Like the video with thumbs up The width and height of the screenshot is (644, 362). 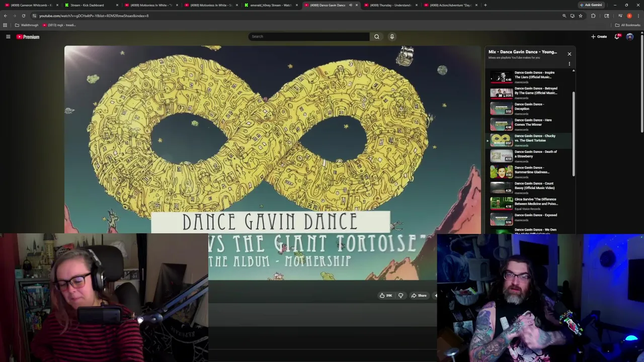pos(385,296)
